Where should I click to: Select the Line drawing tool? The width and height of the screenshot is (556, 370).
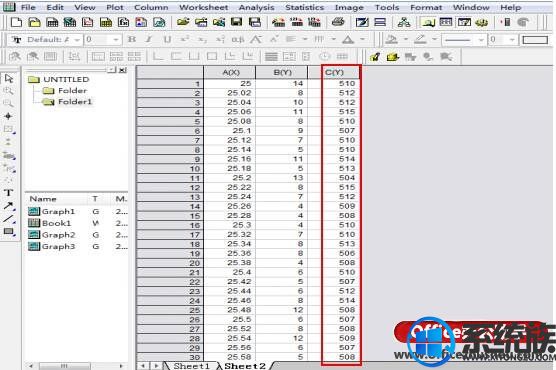pyautogui.click(x=9, y=219)
